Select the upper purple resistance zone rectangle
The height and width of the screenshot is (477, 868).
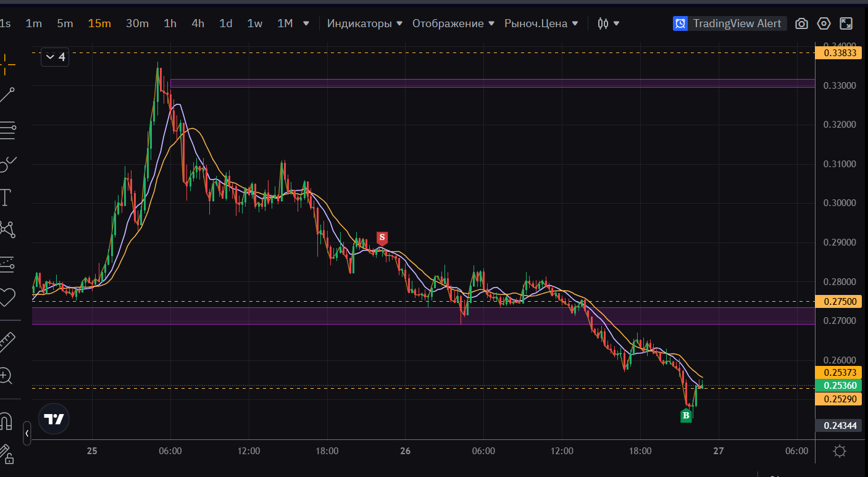click(493, 83)
